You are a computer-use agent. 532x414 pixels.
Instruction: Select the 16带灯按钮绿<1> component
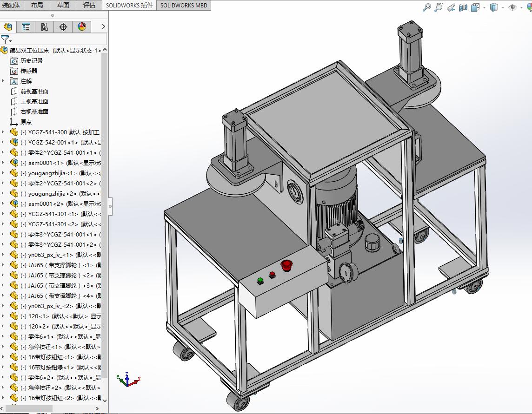(x=56, y=367)
